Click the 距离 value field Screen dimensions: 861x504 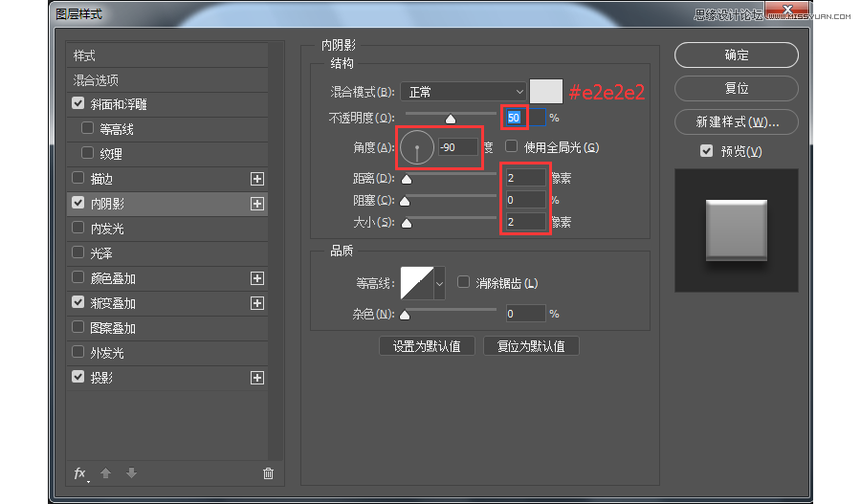525,178
